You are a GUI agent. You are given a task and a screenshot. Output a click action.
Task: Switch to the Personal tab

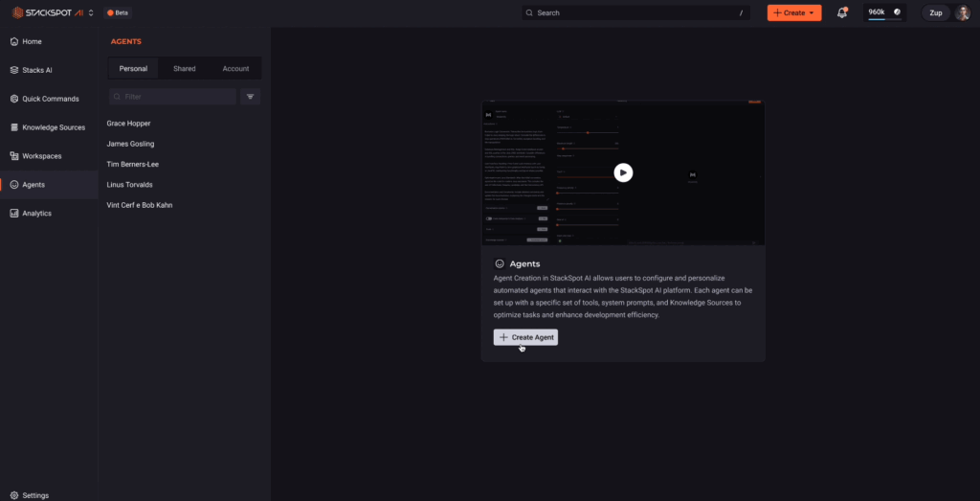(133, 69)
